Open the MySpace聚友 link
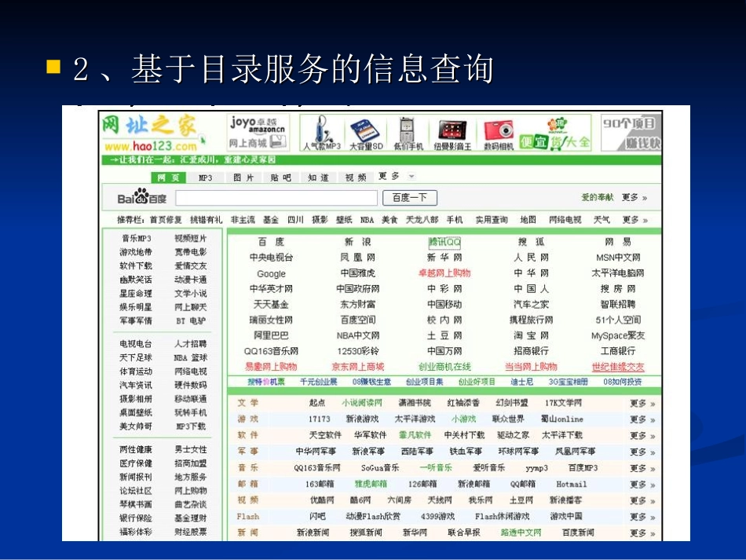The image size is (746, 560). pos(618,335)
